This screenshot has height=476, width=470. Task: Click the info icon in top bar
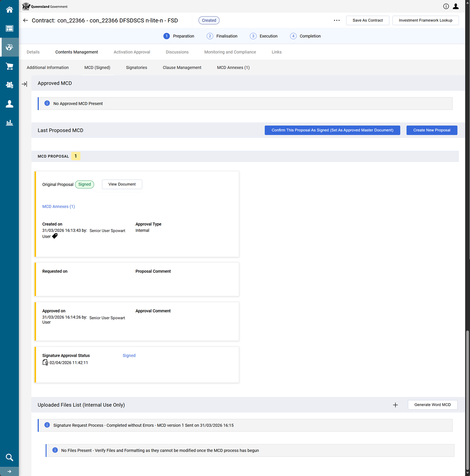point(446,6)
